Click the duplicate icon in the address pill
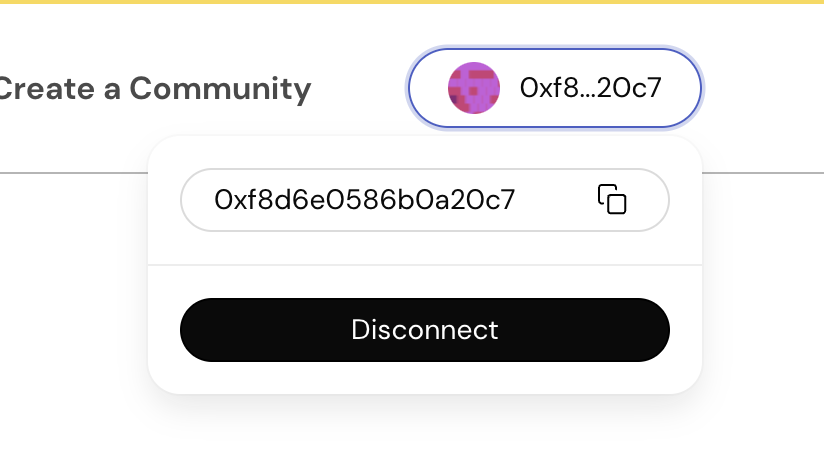The height and width of the screenshot is (452, 824). pyautogui.click(x=612, y=199)
